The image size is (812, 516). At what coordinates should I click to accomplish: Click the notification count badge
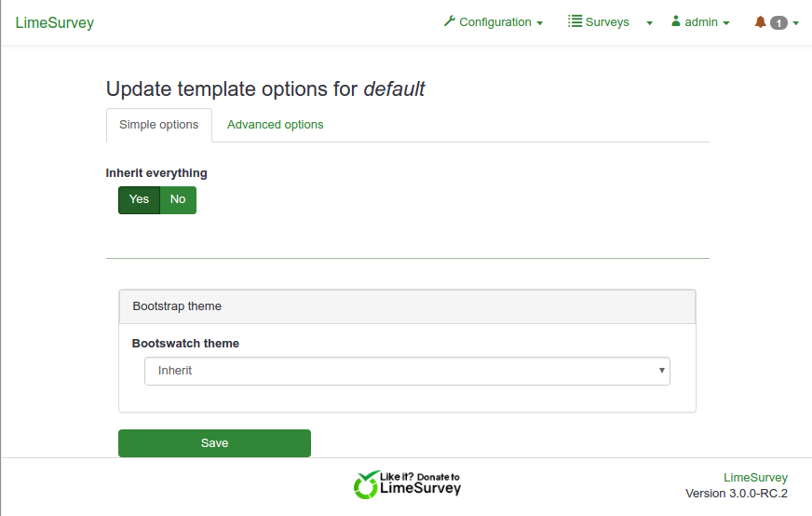tap(778, 23)
